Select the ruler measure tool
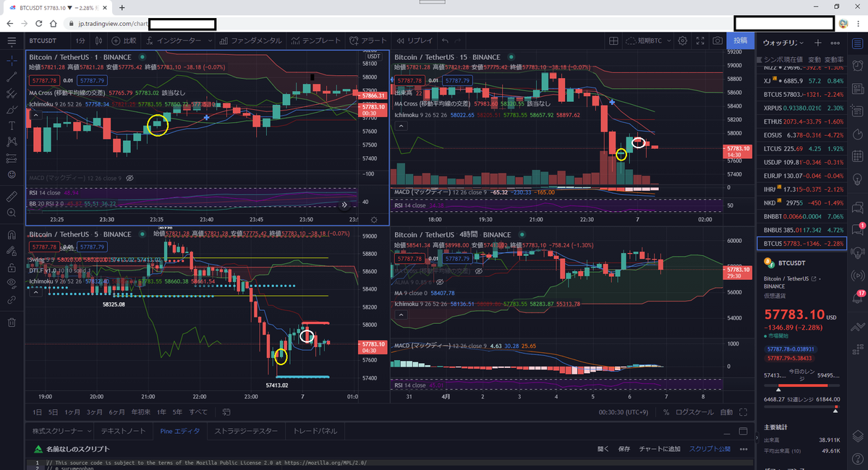Image resolution: width=868 pixels, height=470 pixels. click(12, 196)
